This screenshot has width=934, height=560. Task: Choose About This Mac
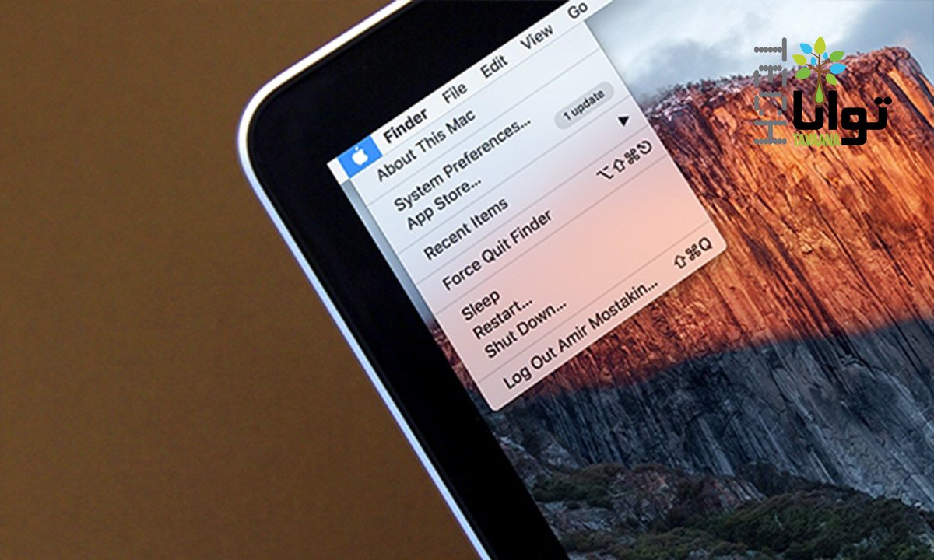(426, 146)
